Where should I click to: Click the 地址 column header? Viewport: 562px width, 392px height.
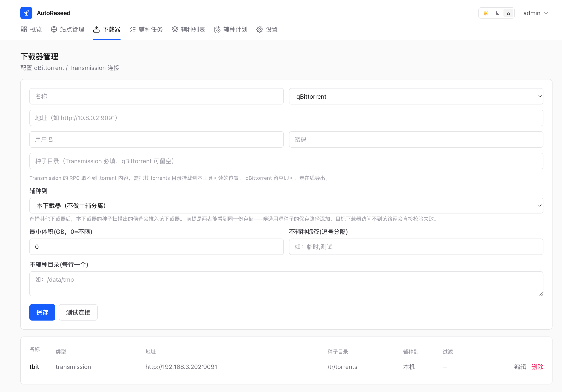click(x=151, y=352)
